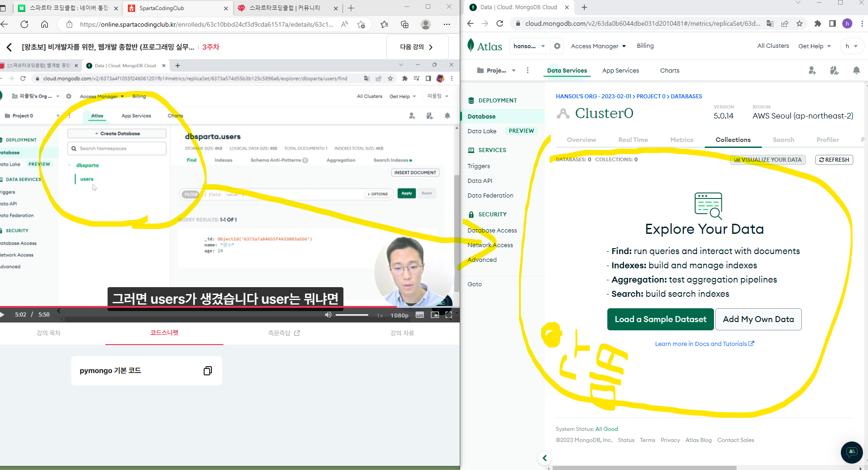Image resolution: width=868 pixels, height=470 pixels.
Task: Switch to the 강의 자료 tab
Action: pos(402,333)
